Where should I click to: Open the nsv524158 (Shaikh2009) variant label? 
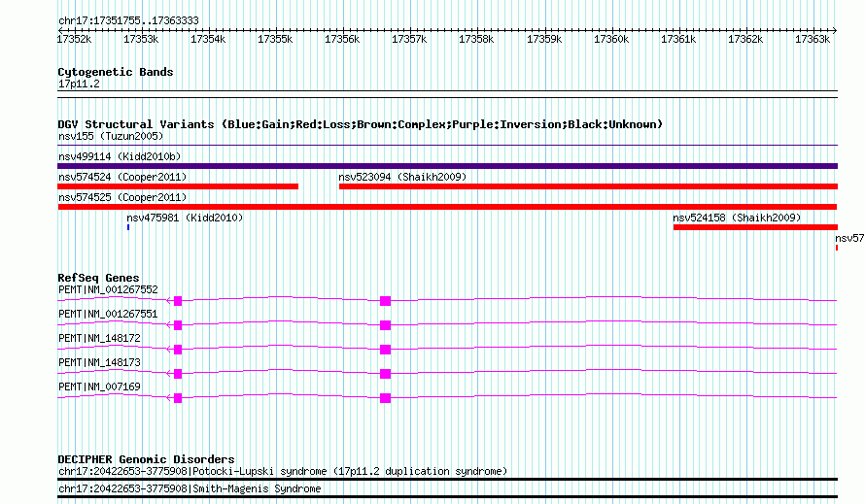(737, 218)
